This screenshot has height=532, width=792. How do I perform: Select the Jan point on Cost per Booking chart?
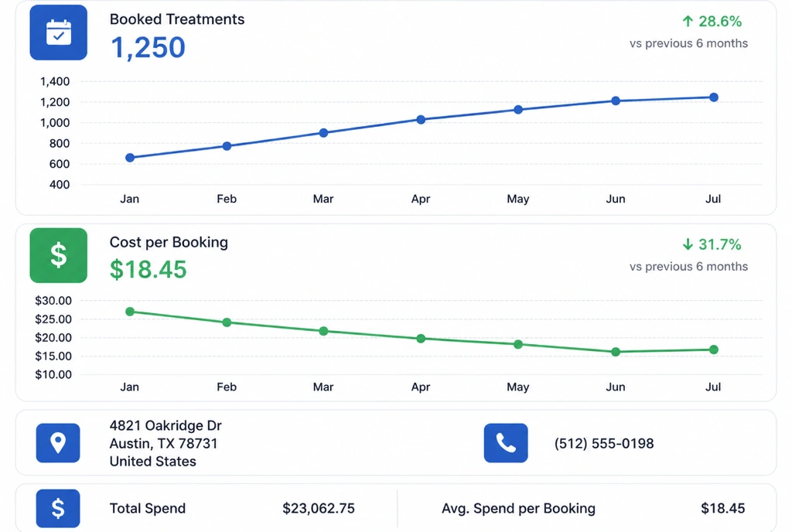[130, 312]
